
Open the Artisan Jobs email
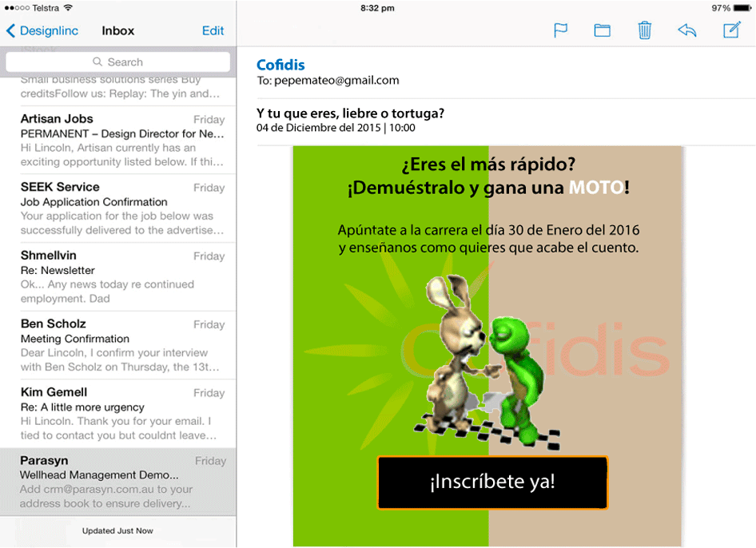(x=118, y=141)
